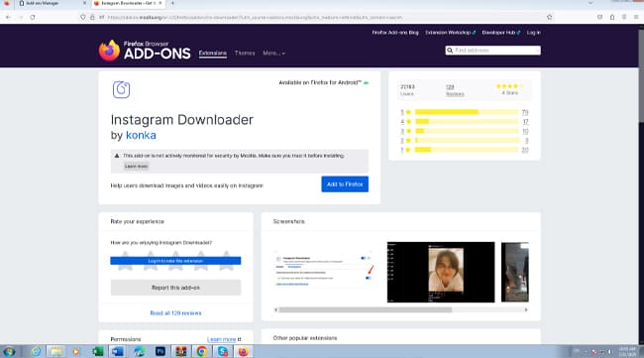
Task: Click the browser Back arrow
Action: coord(8,17)
